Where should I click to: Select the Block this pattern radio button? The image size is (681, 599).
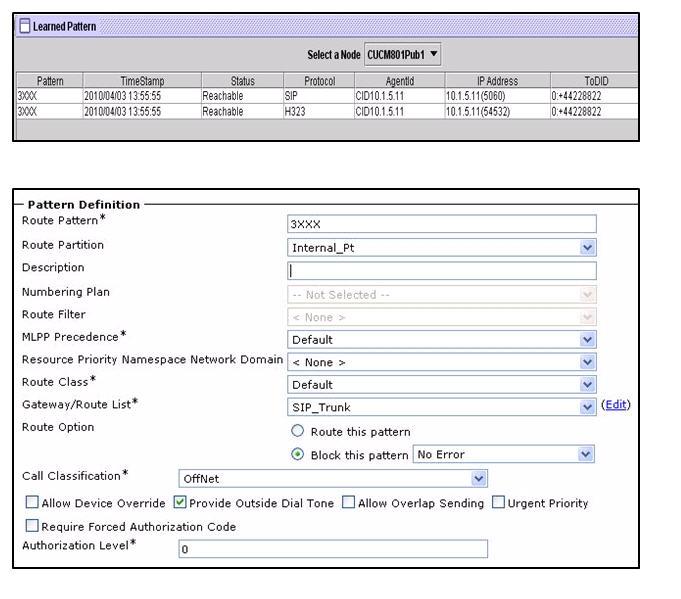tap(297, 454)
